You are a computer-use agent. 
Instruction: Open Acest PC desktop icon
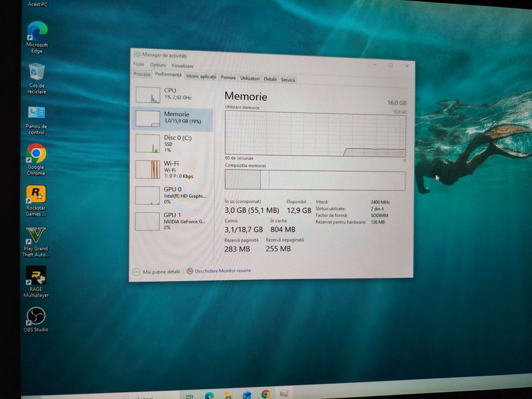coord(37,4)
